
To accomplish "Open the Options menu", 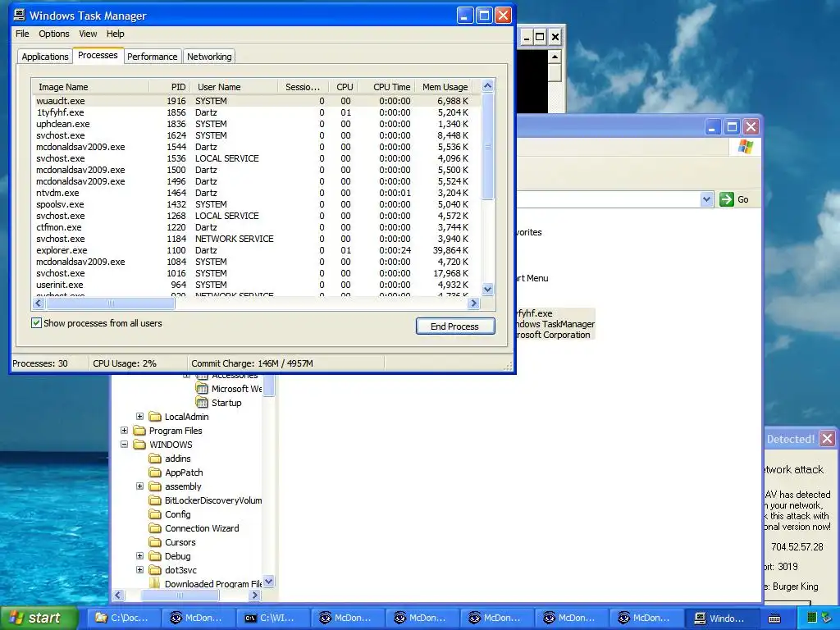I will tap(53, 34).
